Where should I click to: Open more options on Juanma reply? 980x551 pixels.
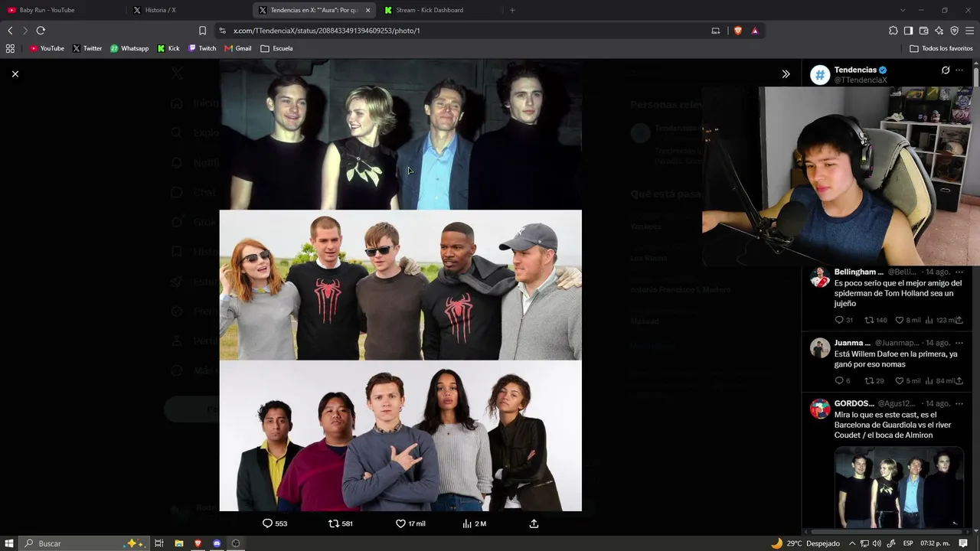(x=959, y=343)
